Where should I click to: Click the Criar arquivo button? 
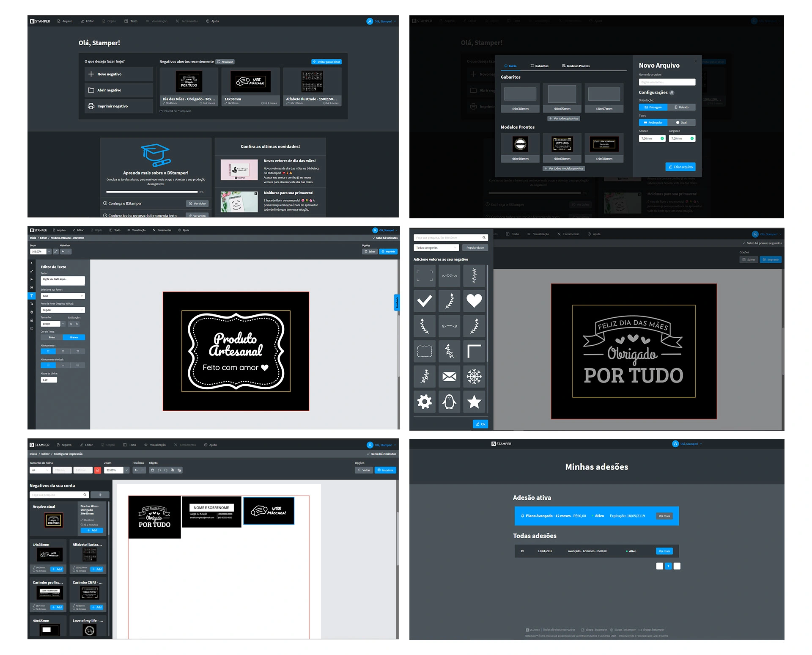[680, 167]
